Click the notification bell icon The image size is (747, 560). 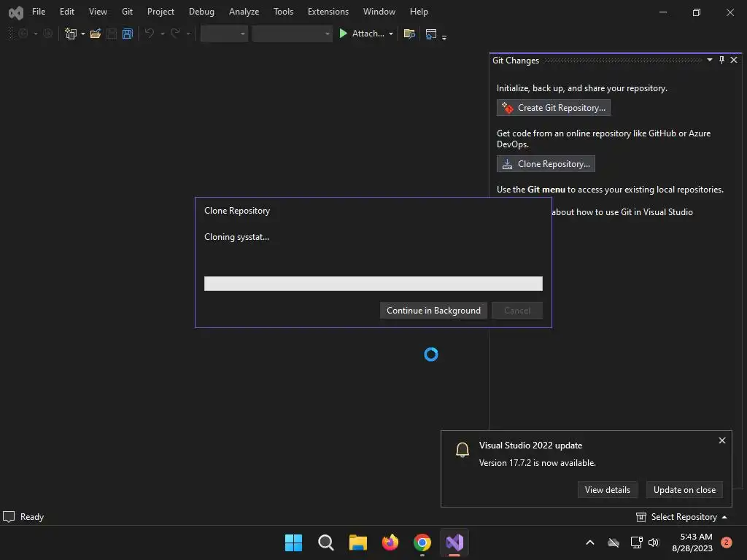[462, 449]
